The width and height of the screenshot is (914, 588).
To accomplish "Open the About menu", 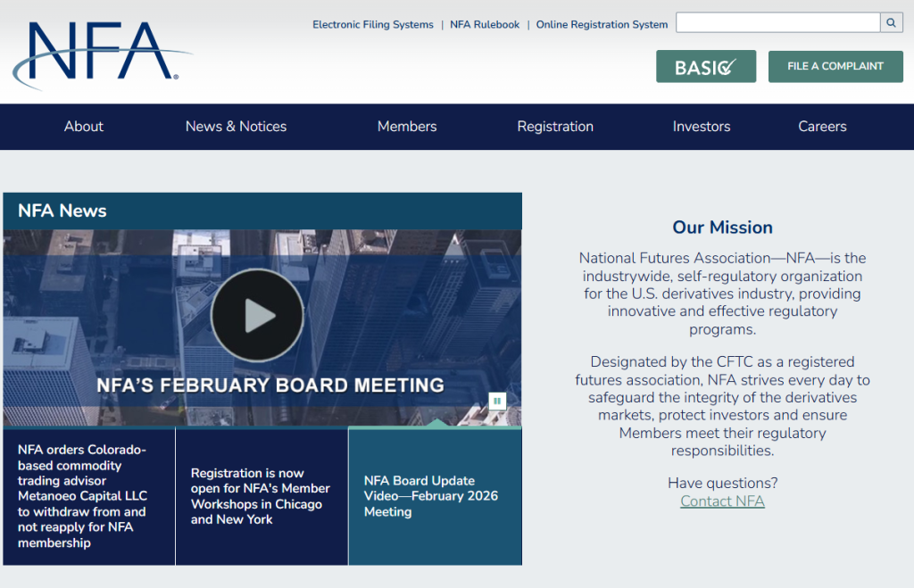I will [84, 127].
